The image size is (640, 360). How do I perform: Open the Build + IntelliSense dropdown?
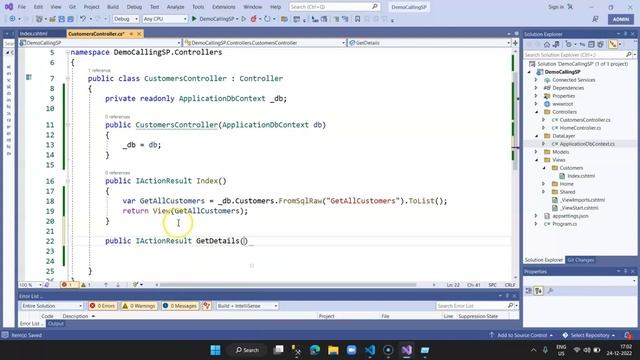click(247, 306)
